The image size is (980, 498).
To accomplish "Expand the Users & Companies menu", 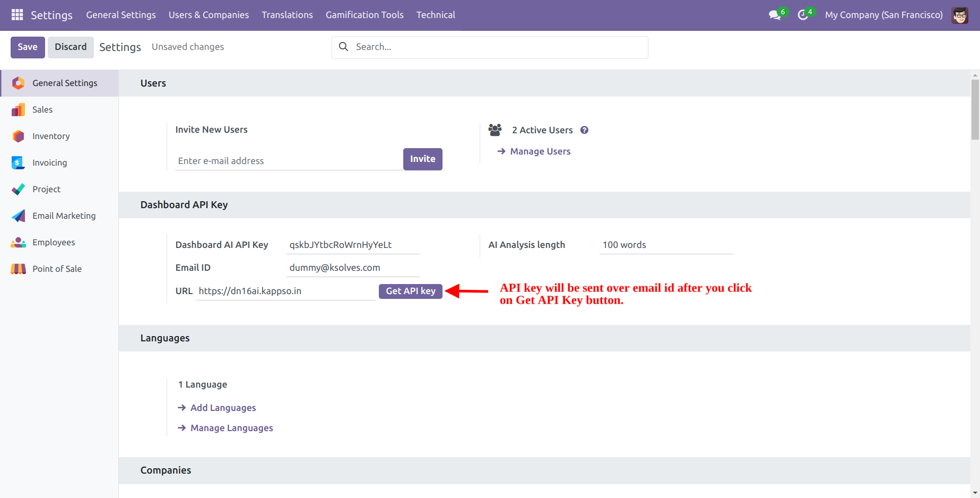I will pyautogui.click(x=209, y=15).
